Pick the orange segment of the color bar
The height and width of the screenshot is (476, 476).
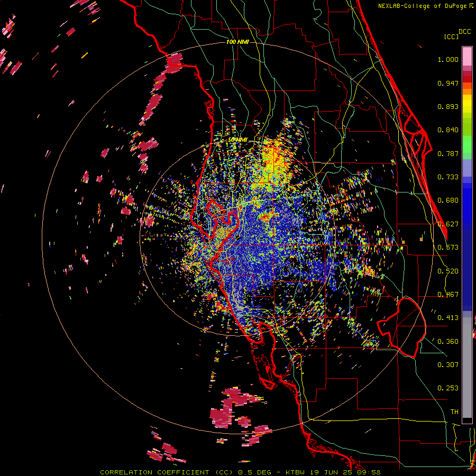coord(467,91)
